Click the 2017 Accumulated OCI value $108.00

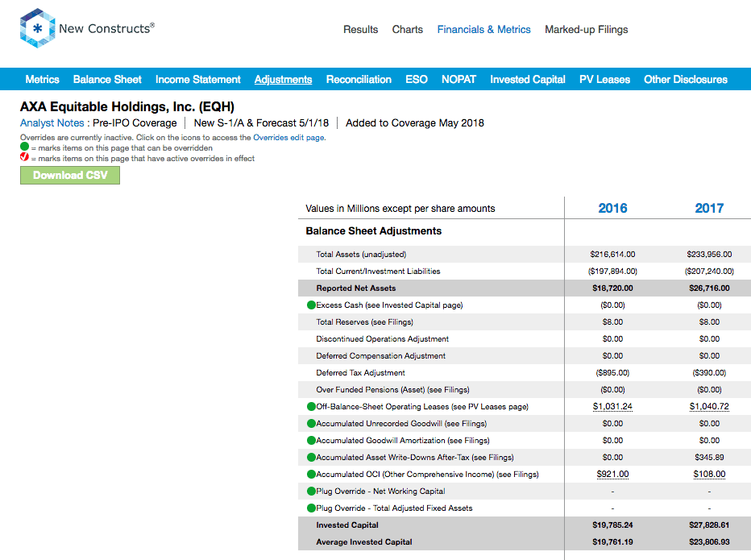coord(709,475)
